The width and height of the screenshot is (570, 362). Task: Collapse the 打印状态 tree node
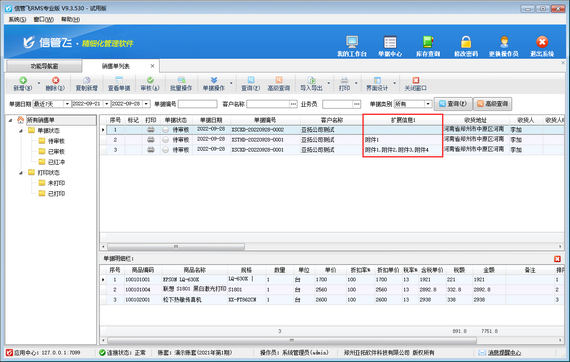click(21, 173)
